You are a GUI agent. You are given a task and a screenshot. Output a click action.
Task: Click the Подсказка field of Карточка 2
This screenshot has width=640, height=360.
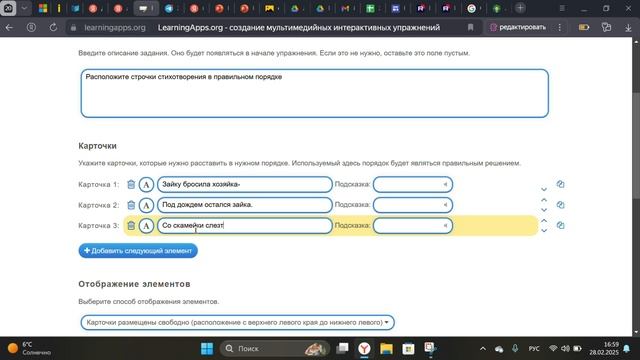(413, 205)
